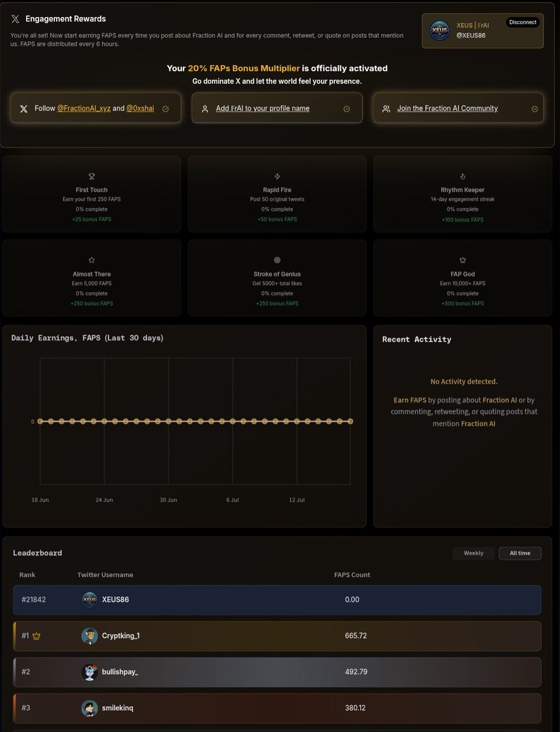Click the 12 Jul axis label
Screen dimensions: 560x732
(296, 500)
